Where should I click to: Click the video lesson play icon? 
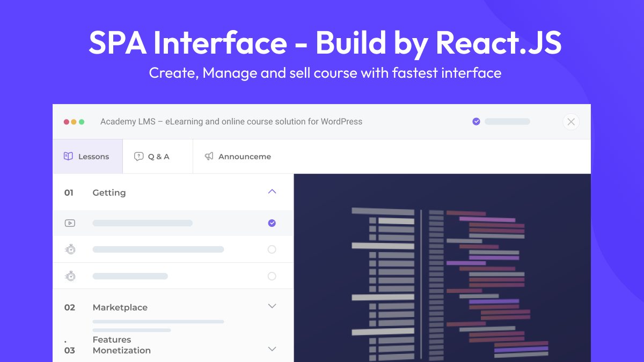pyautogui.click(x=70, y=223)
